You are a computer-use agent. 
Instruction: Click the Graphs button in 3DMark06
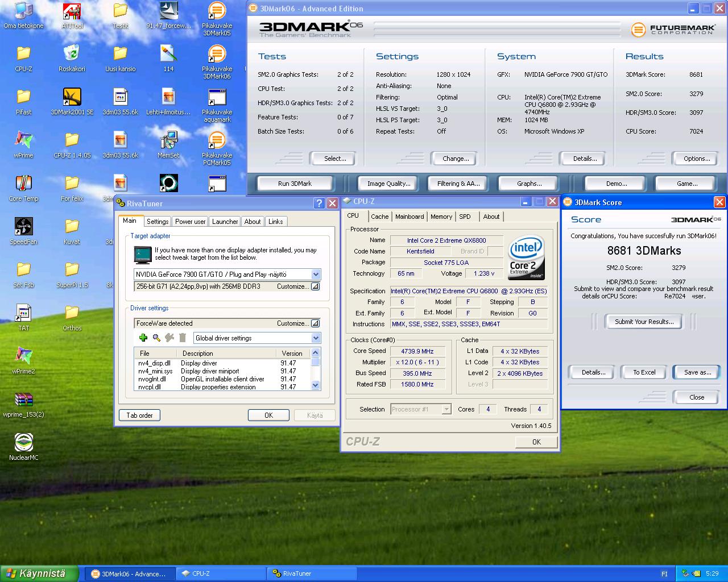529,184
